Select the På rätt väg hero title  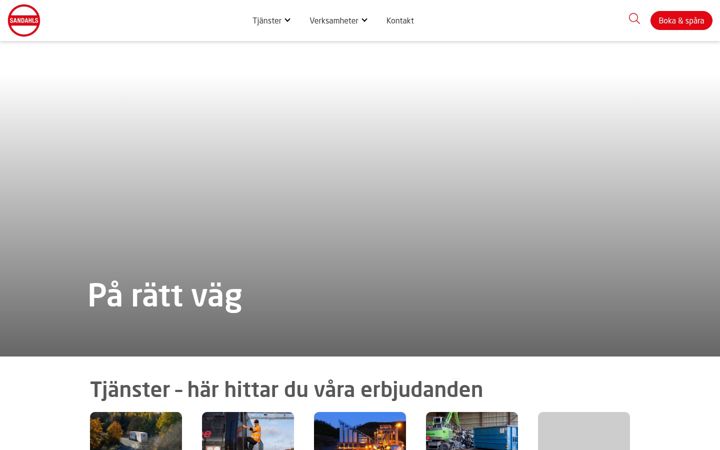tap(165, 296)
